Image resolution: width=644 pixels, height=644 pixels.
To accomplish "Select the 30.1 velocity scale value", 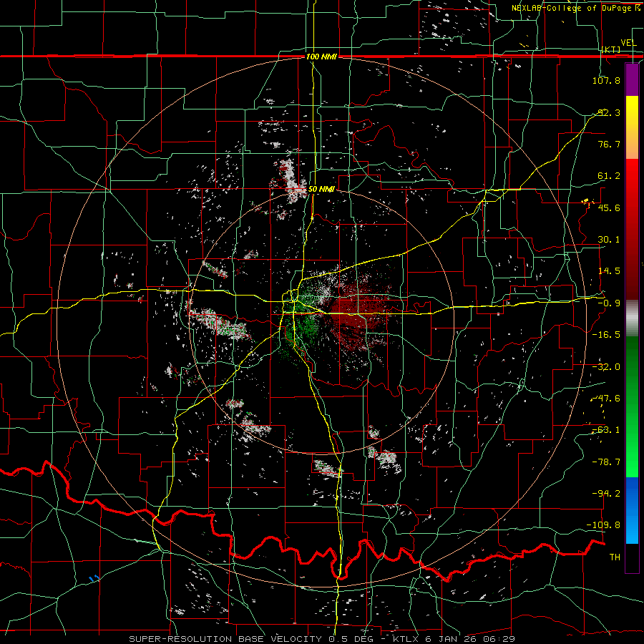I will (609, 240).
